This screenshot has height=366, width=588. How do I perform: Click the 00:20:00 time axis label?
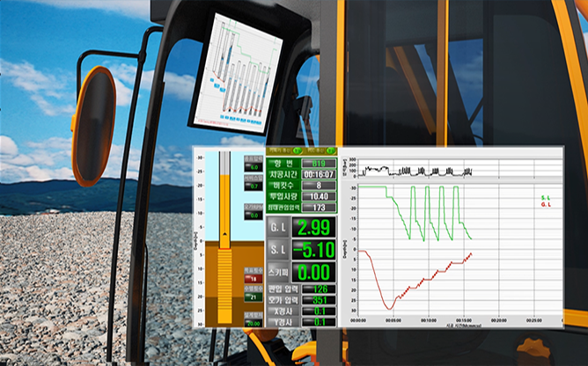[x=499, y=320]
